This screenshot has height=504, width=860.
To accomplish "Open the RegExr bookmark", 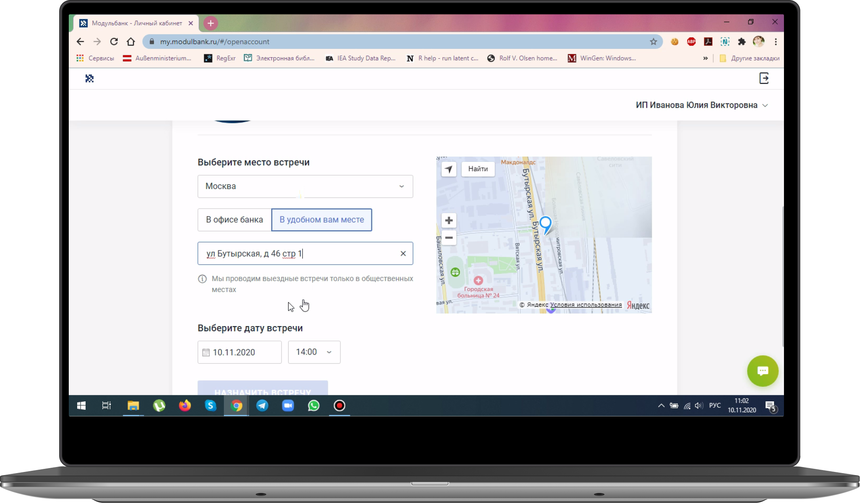I will 220,58.
